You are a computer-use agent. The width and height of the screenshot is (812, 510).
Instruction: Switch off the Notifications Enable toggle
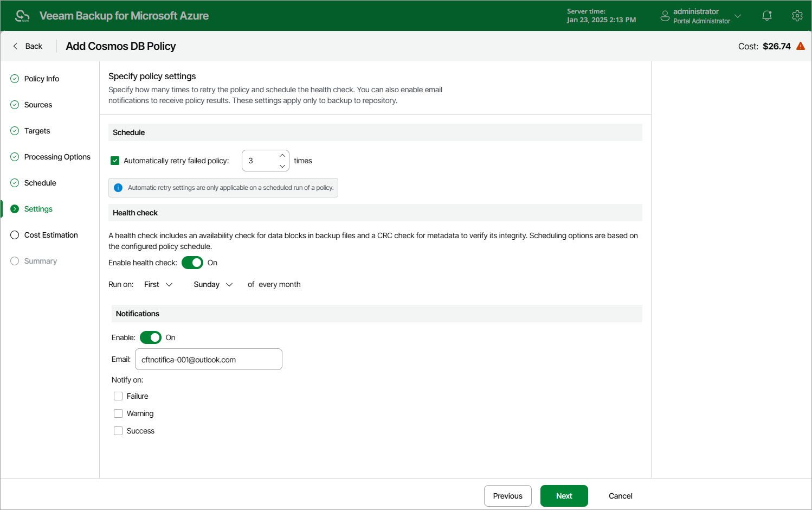151,337
